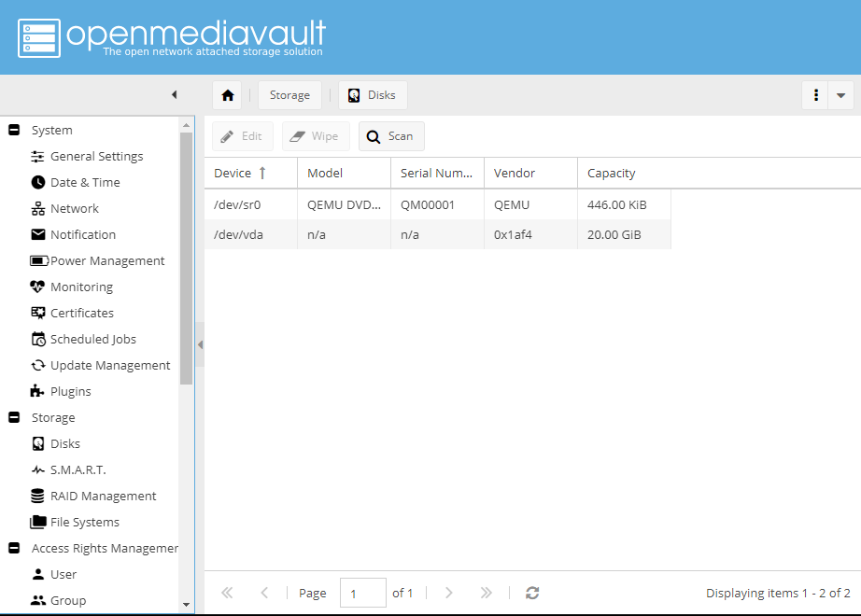Open RAID Management section

tap(103, 497)
